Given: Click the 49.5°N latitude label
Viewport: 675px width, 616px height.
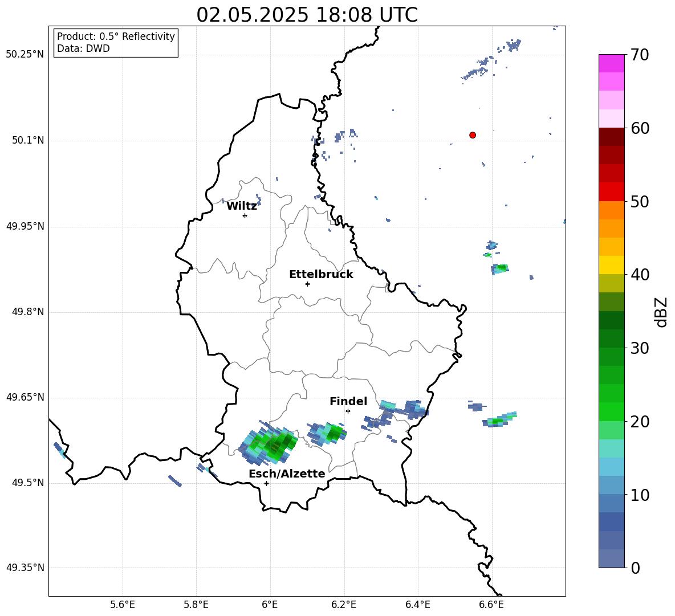Looking at the screenshot, I should (28, 483).
